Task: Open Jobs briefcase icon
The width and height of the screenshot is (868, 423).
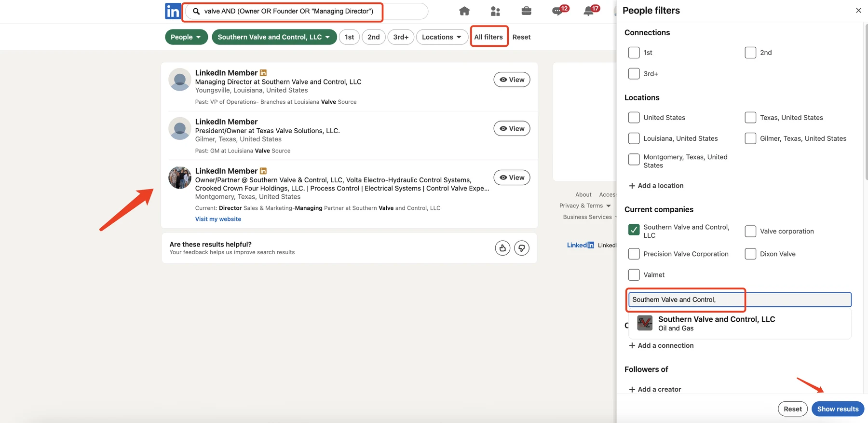Action: (526, 11)
